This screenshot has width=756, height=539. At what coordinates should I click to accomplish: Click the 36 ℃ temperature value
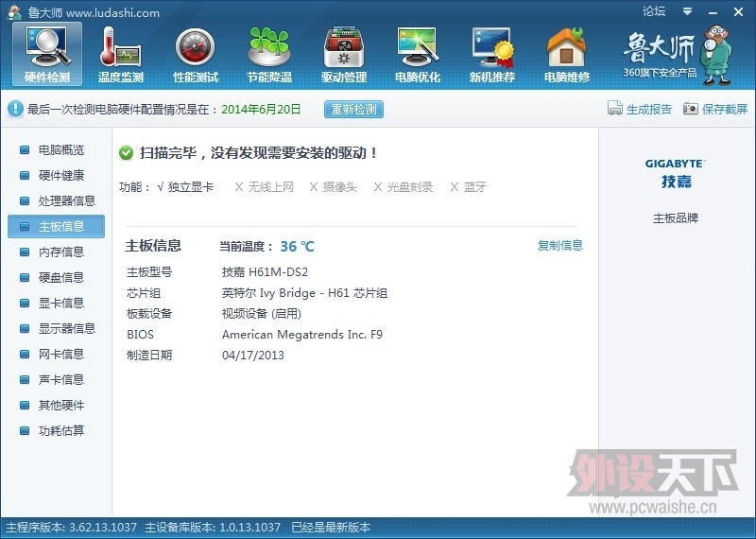[x=297, y=247]
